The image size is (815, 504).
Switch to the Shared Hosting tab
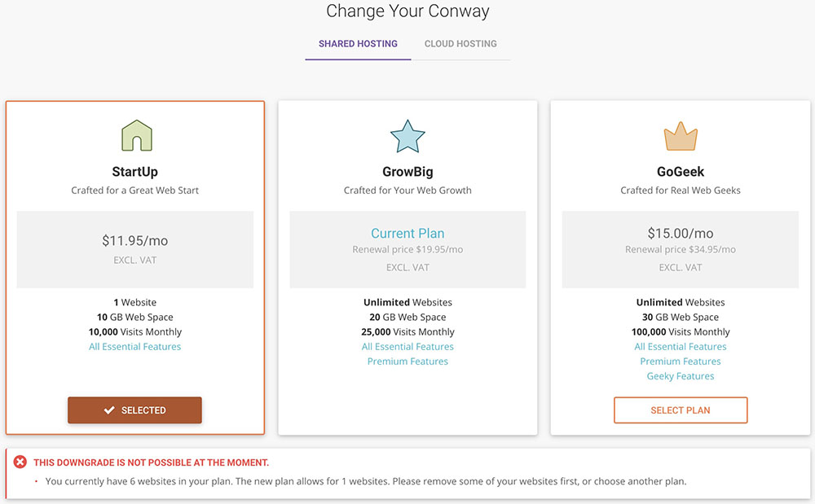[358, 44]
